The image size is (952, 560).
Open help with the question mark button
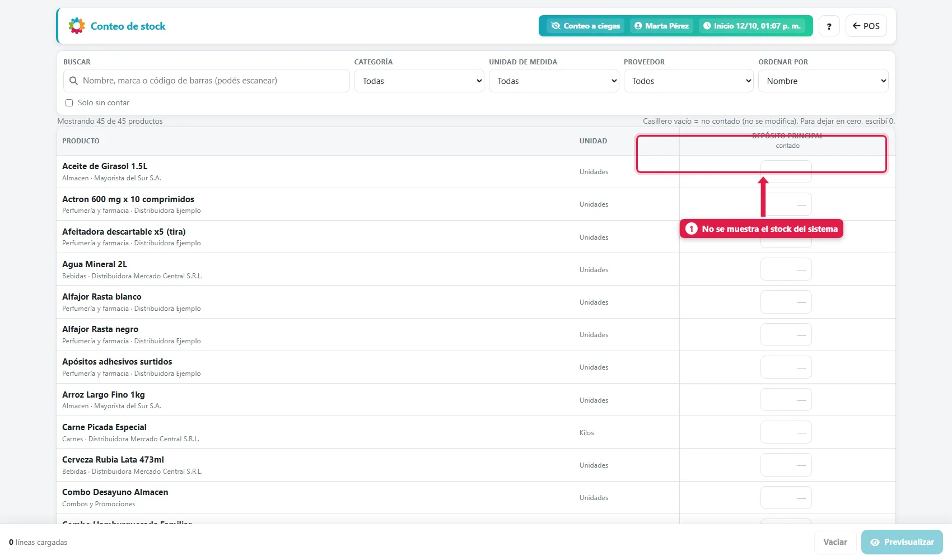[x=829, y=26]
